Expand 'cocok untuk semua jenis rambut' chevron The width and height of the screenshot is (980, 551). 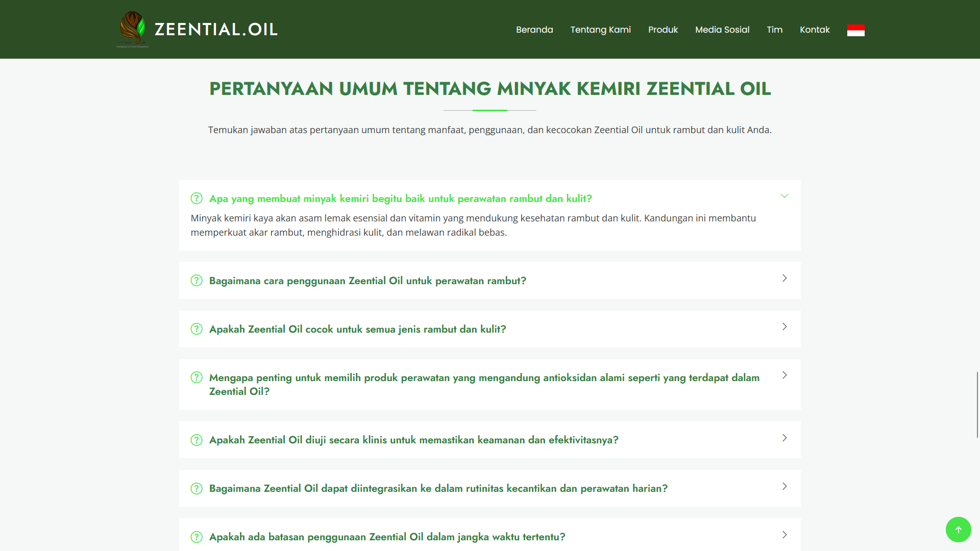(785, 327)
